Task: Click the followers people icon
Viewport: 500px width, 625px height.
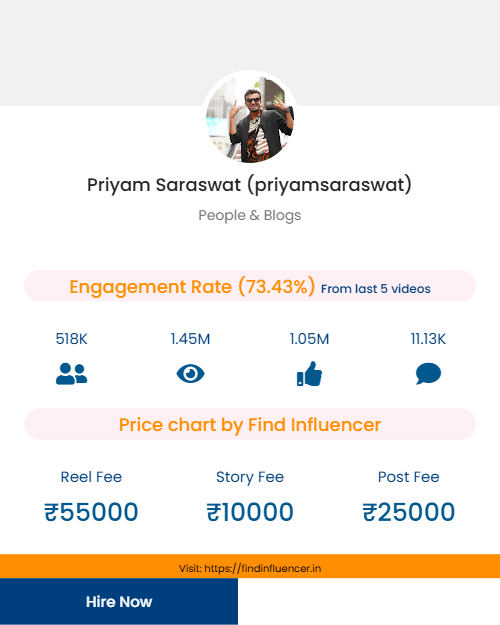Action: (x=71, y=374)
